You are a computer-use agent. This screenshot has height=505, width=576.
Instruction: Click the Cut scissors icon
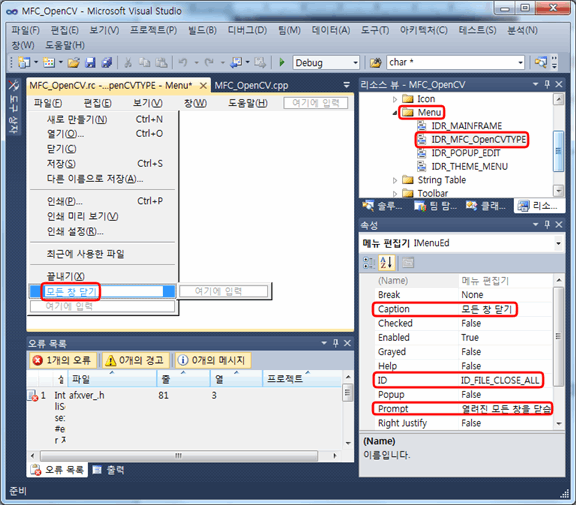pos(128,63)
